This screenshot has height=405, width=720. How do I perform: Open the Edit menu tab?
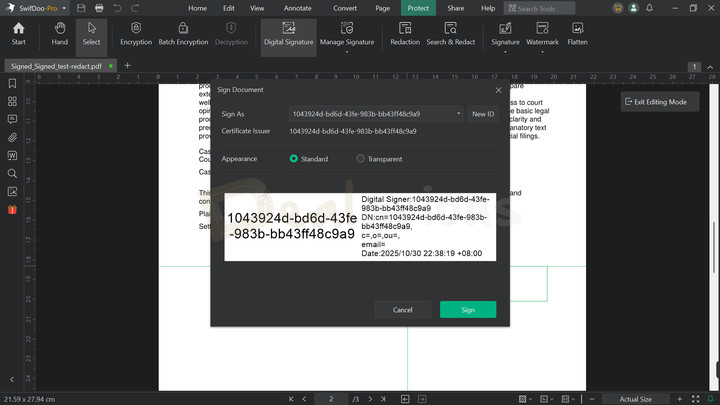(x=229, y=8)
